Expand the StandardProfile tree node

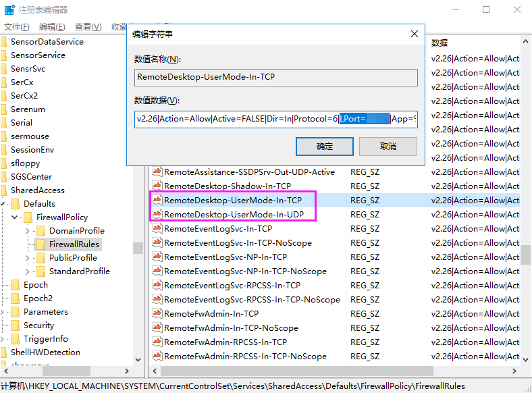coord(28,271)
